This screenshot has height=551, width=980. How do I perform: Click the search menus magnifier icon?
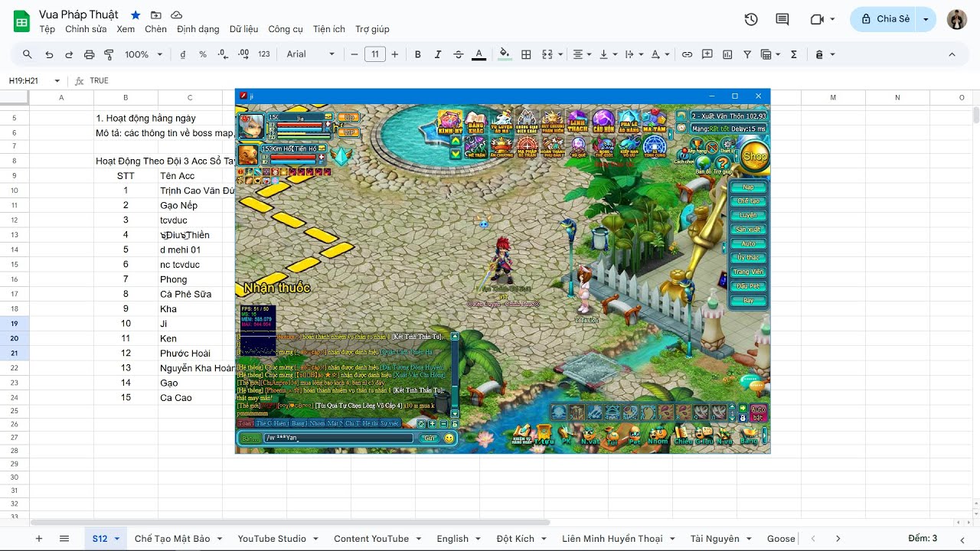(x=28, y=54)
